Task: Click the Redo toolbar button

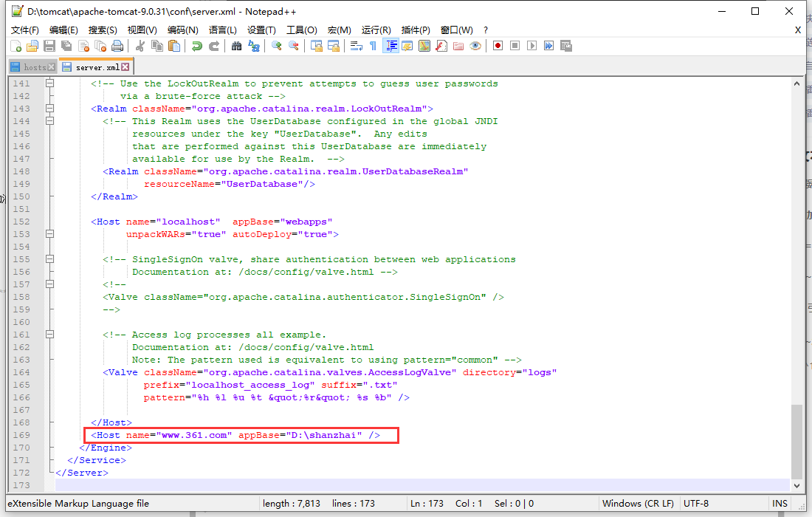Action: [215, 45]
